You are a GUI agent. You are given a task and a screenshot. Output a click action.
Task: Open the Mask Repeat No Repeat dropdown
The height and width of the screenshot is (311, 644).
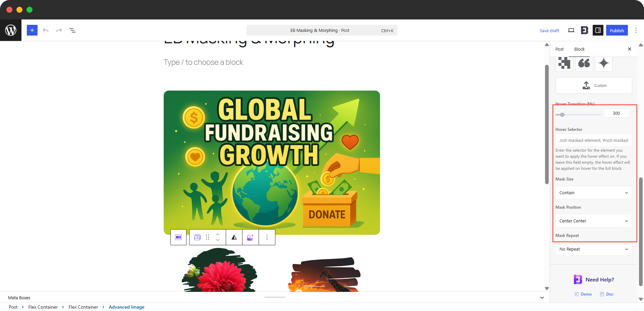tap(594, 249)
